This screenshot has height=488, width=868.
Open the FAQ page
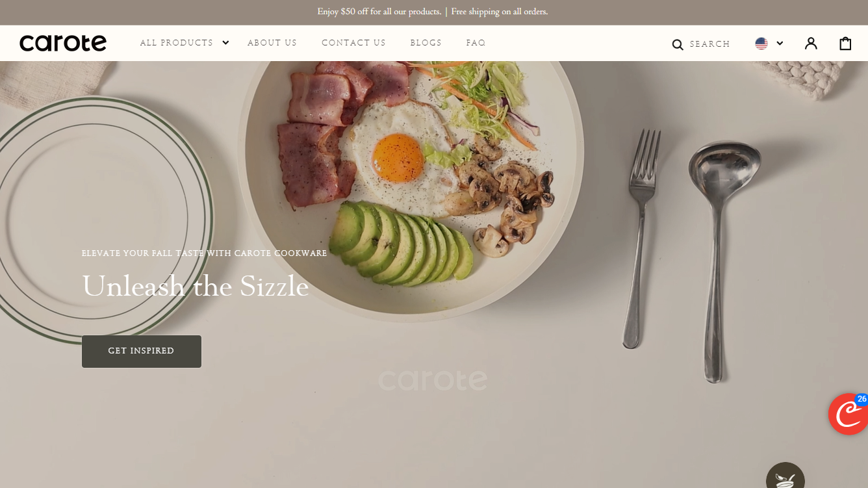(476, 43)
